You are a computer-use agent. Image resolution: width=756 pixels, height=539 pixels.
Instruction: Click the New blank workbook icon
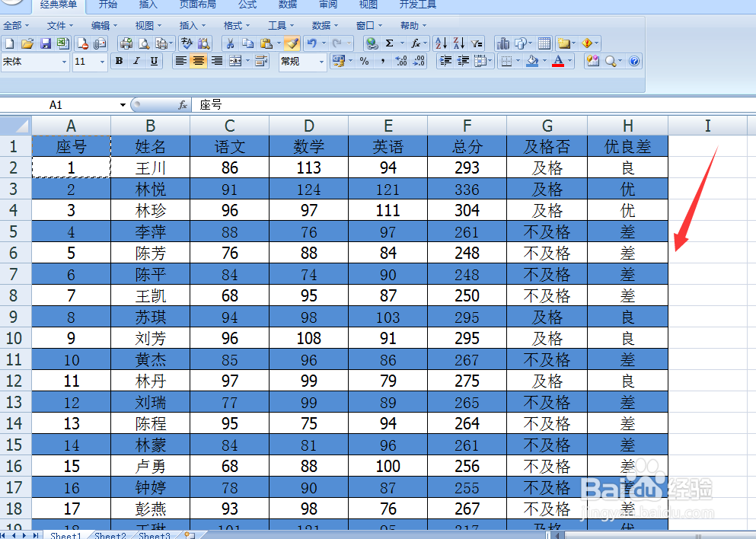pos(9,44)
